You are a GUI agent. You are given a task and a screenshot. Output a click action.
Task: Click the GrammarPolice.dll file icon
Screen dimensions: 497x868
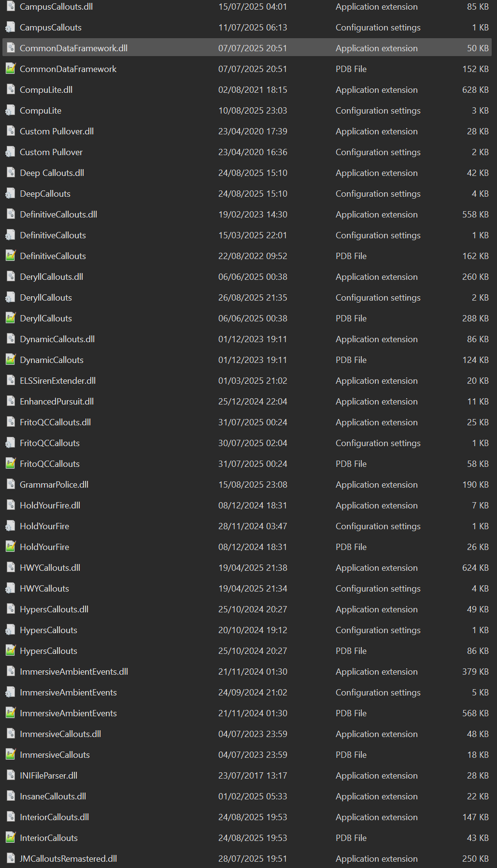coord(10,485)
